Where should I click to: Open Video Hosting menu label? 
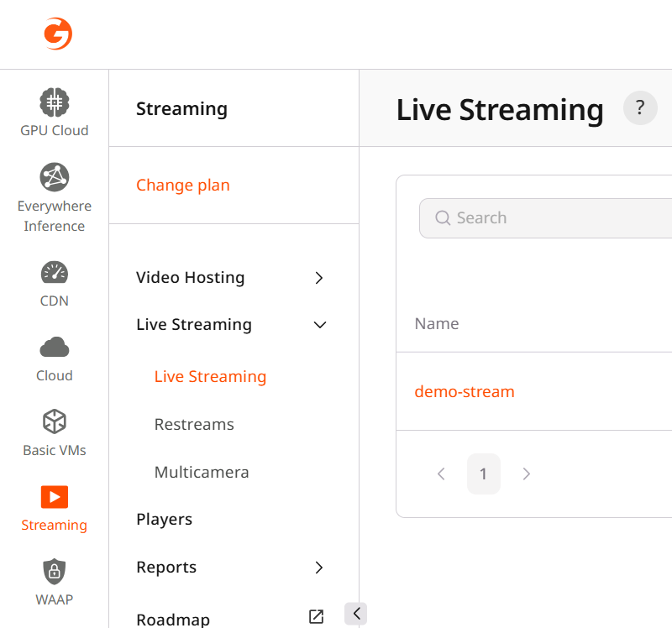191,278
